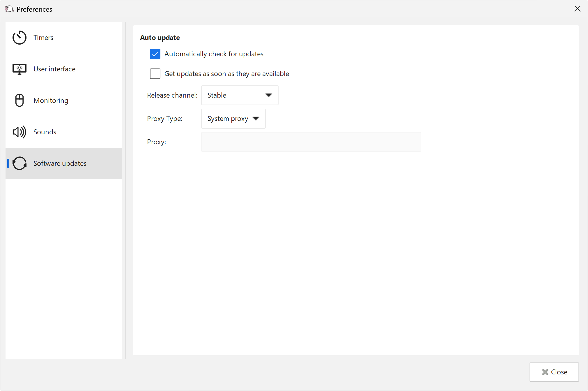Click the Proxy Type label
The image size is (588, 391).
[165, 119]
